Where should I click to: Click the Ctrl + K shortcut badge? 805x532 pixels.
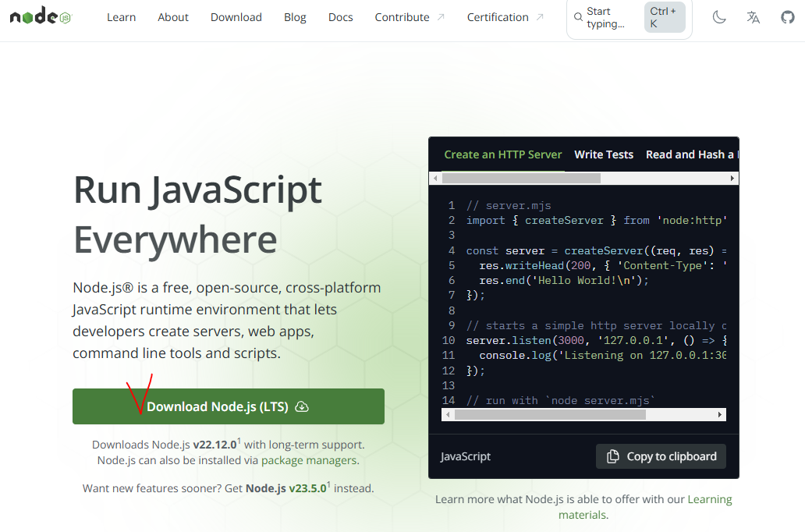click(665, 17)
